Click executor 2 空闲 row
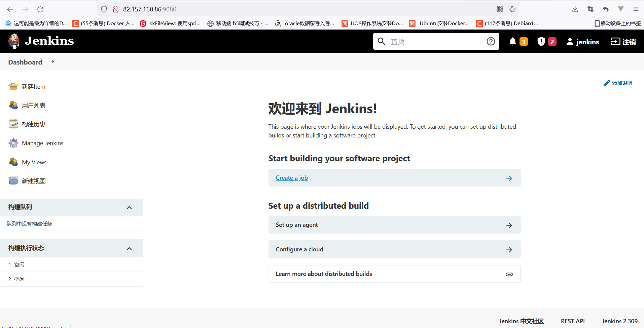 [71, 279]
